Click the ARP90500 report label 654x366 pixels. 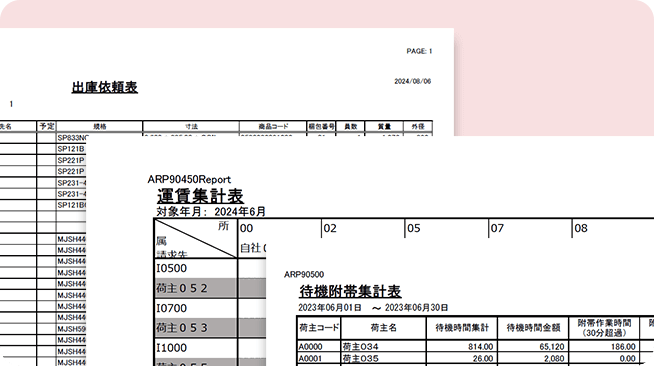304,275
